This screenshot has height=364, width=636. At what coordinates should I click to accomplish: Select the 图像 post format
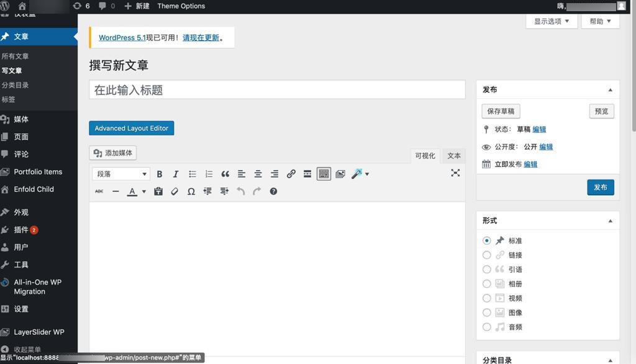[487, 312]
